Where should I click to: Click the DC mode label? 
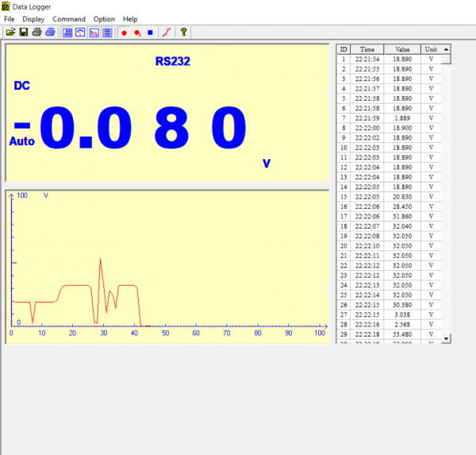(x=22, y=86)
